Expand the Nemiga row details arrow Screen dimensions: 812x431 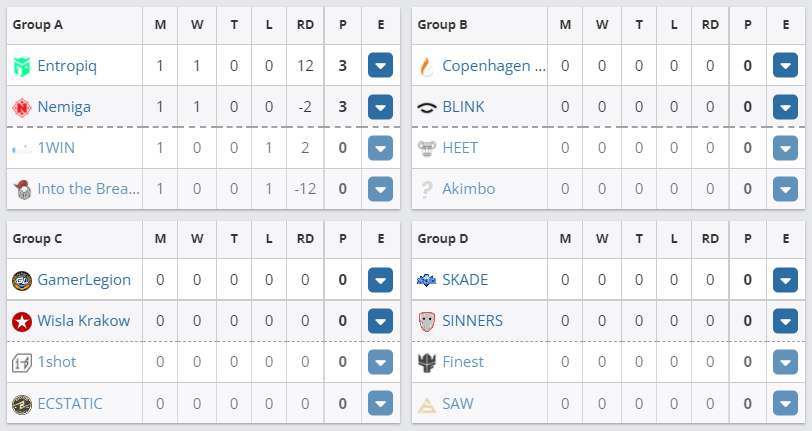click(380, 107)
